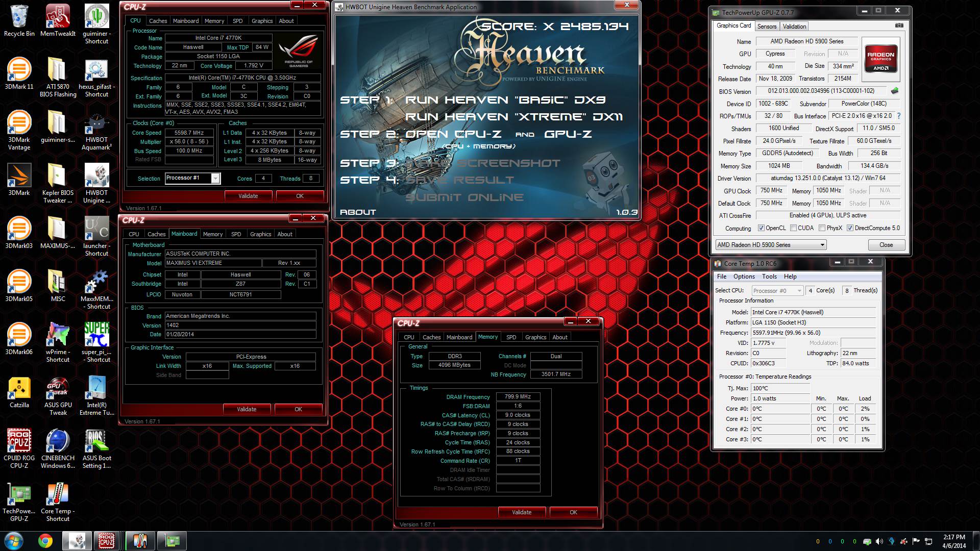This screenshot has height=551, width=980.
Task: Toggle the OpenCL checkbox in GPU-Z
Action: (761, 228)
